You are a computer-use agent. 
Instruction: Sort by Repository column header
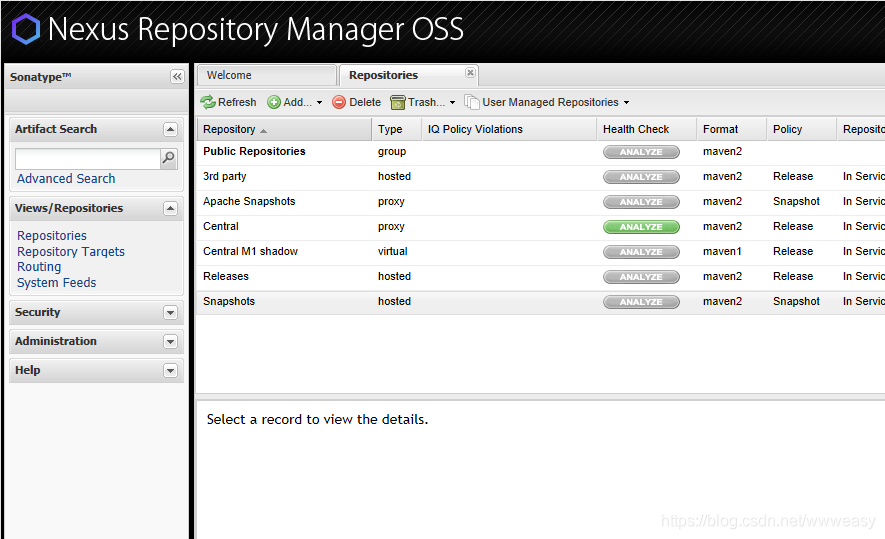click(x=284, y=129)
